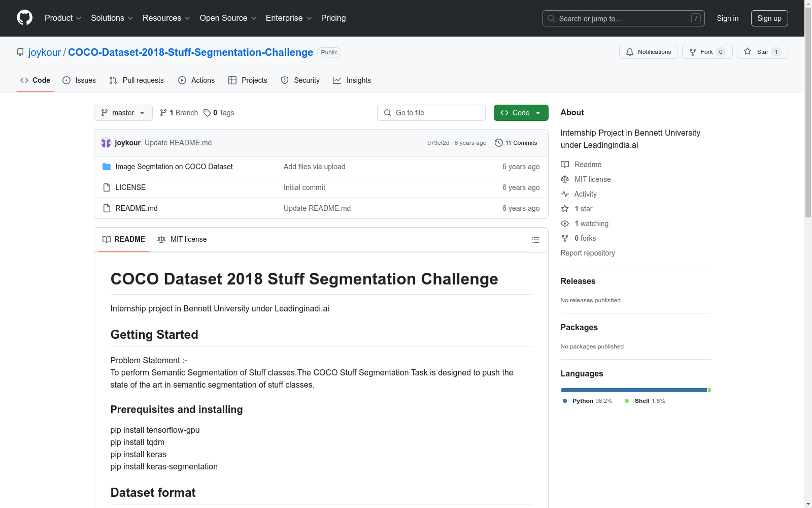Click the Report repository link
812x508 pixels.
pyautogui.click(x=588, y=253)
